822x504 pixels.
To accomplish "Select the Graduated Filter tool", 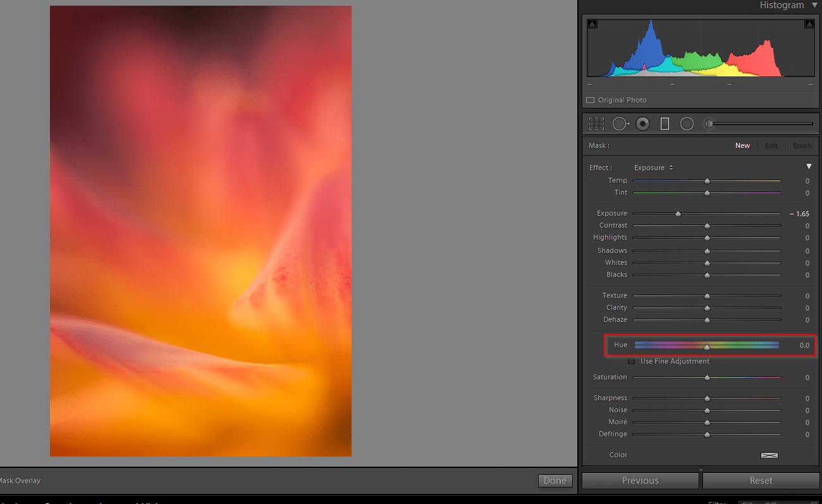I will (665, 123).
